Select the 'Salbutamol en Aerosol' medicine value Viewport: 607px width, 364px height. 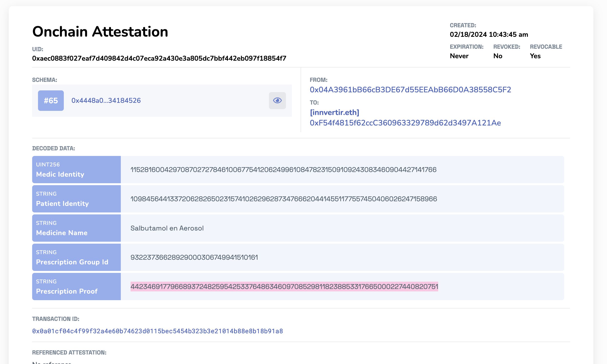(x=167, y=228)
